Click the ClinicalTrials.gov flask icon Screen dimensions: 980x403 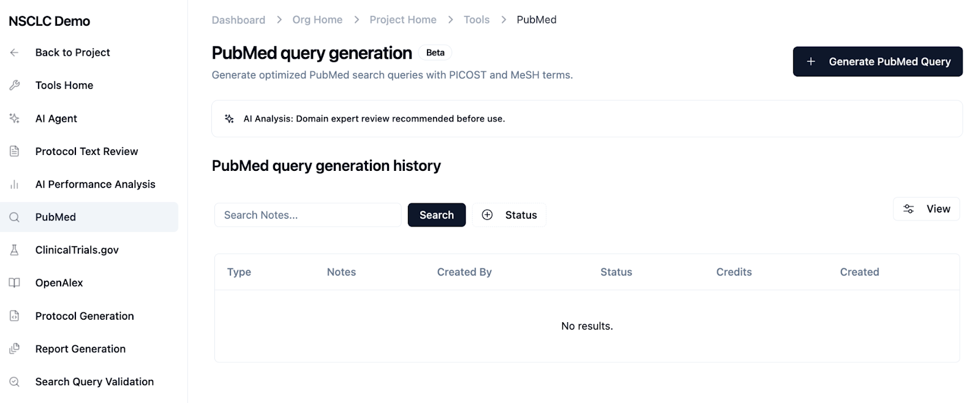[15, 250]
